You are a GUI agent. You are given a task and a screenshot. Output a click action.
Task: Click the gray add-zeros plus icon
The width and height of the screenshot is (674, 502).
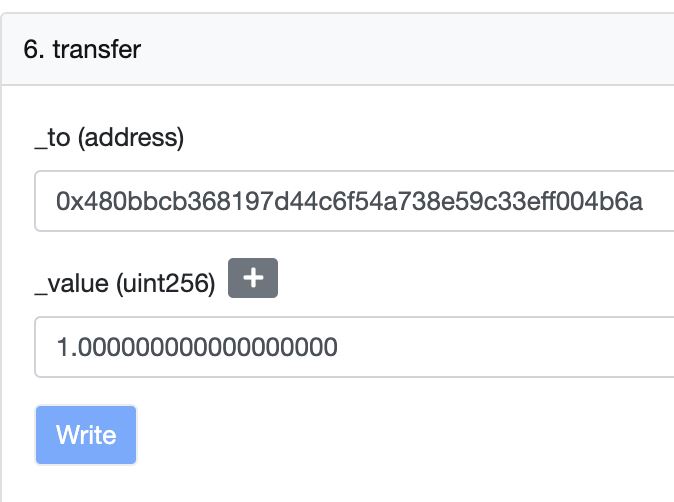pyautogui.click(x=253, y=279)
